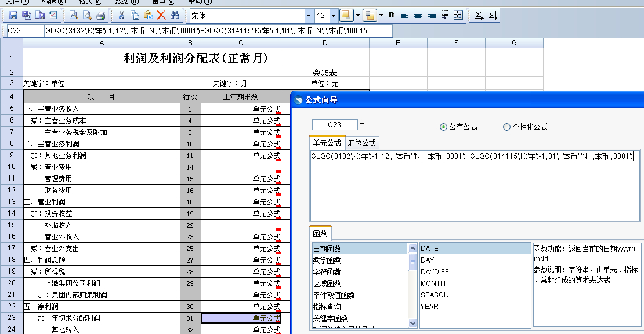Select 字符函数 in the function category list
The width and height of the screenshot is (644, 334).
(359, 272)
